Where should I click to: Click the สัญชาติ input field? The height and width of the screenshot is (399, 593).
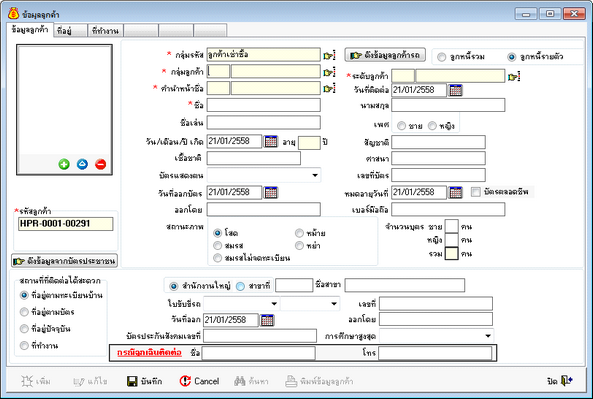(x=438, y=142)
